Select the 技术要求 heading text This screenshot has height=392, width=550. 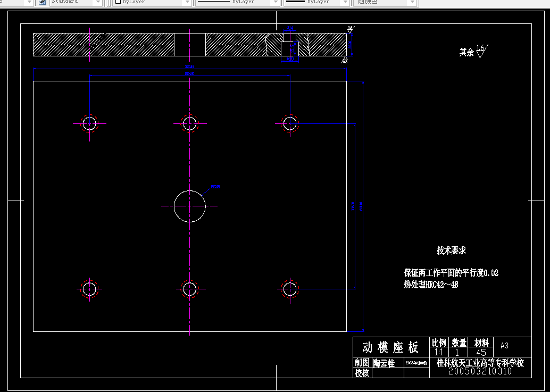(452, 251)
